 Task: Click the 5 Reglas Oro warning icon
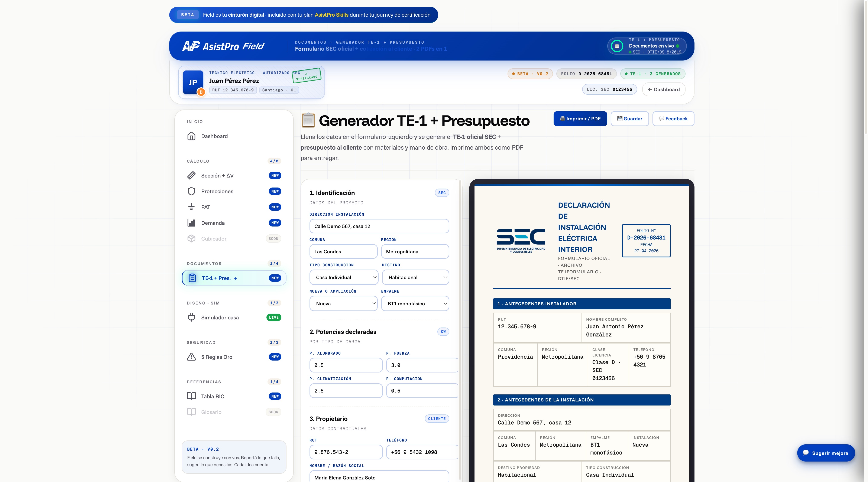[x=191, y=357]
